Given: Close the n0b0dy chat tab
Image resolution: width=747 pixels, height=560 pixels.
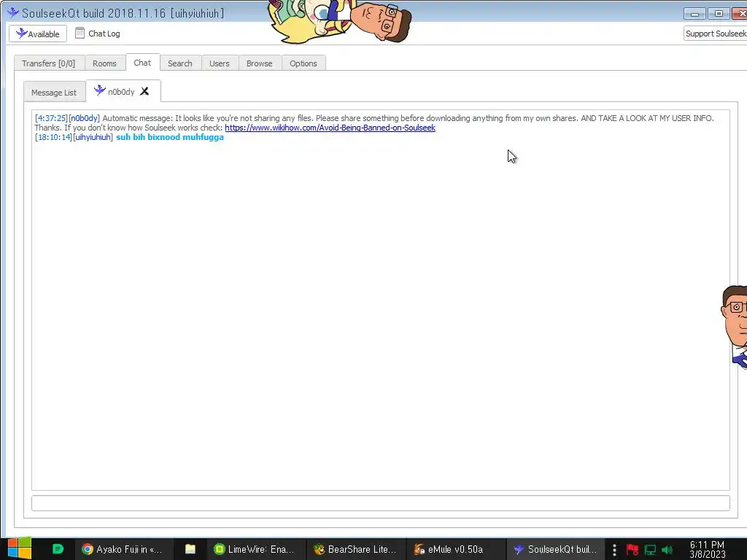Looking at the screenshot, I should click(144, 91).
